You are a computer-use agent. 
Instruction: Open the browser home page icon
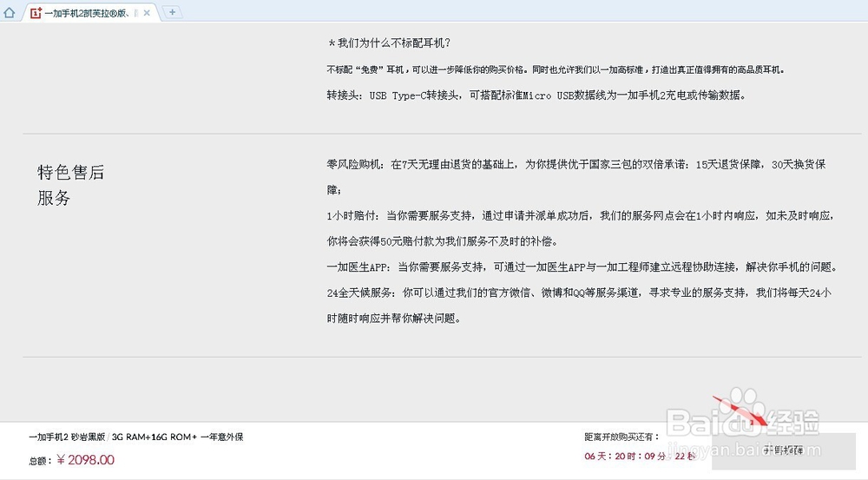tap(10, 12)
